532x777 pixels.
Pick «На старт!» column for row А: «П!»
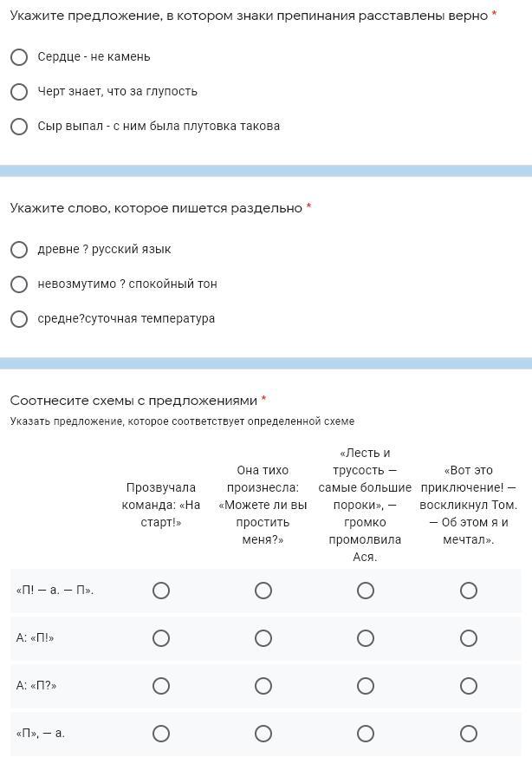[161, 638]
